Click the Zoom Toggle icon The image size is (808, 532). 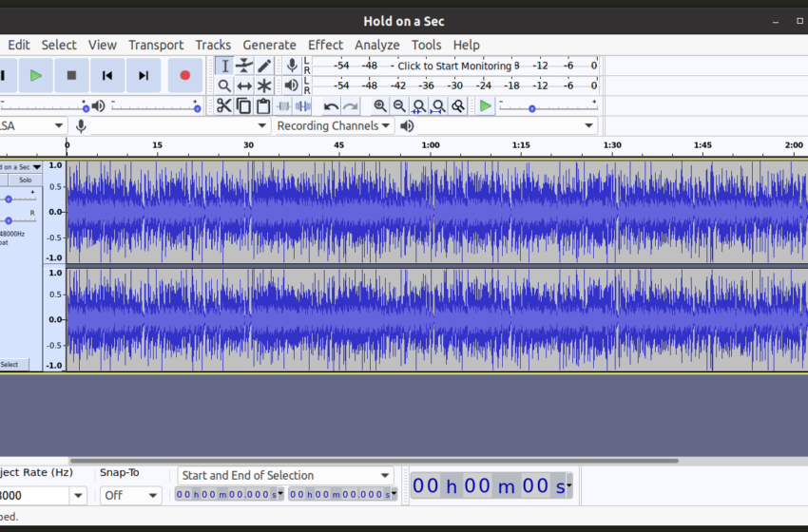pos(457,106)
